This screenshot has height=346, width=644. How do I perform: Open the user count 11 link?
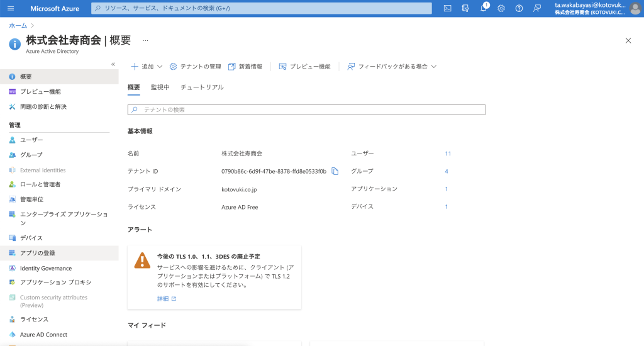(x=448, y=153)
